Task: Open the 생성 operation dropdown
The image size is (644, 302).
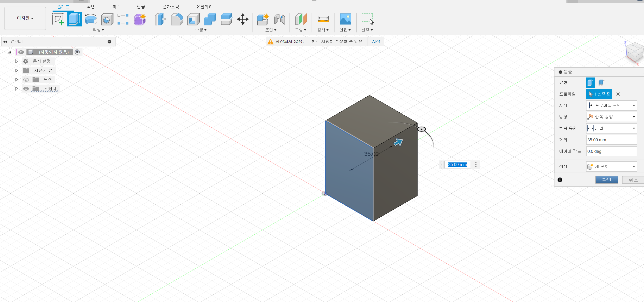Action: point(611,167)
